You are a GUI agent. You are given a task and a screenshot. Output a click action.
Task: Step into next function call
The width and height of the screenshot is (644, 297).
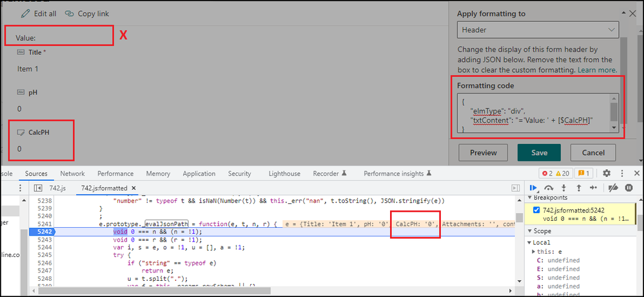pos(564,188)
